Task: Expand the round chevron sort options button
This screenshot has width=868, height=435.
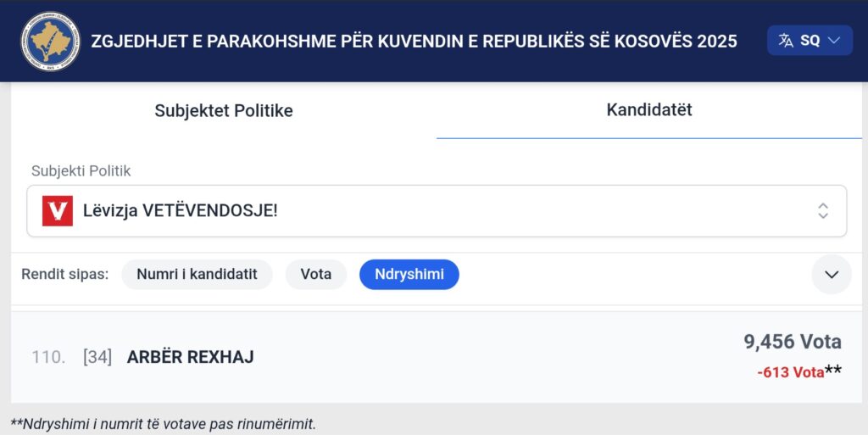Action: (x=831, y=274)
